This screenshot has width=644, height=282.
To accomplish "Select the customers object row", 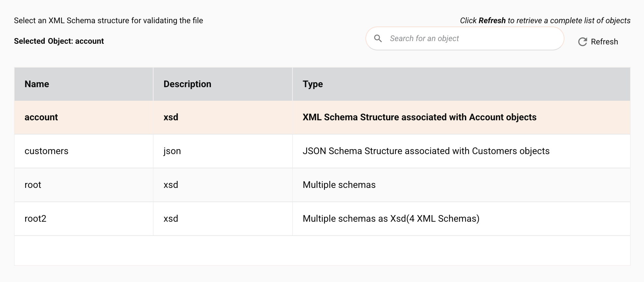I will coord(46,151).
